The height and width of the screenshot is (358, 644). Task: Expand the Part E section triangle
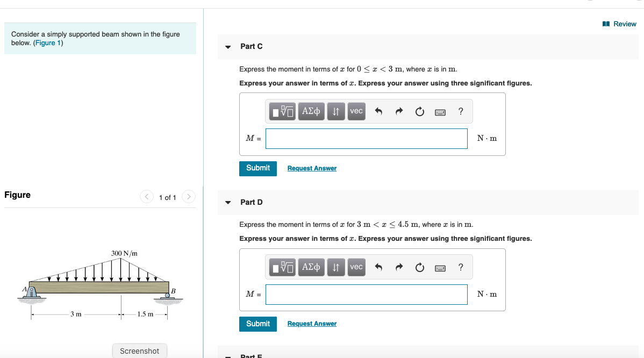coord(228,356)
